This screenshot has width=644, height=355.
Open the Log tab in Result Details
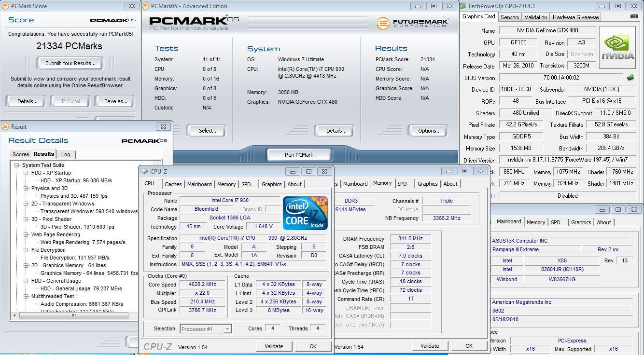[66, 154]
